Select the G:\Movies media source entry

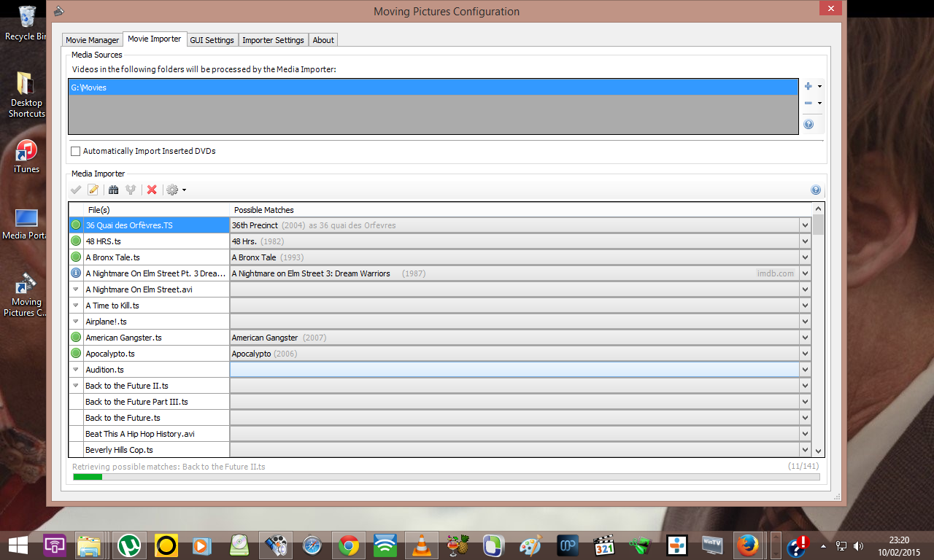click(433, 87)
